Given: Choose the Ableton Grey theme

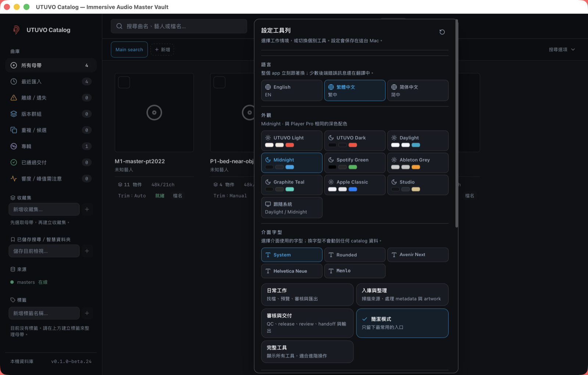Looking at the screenshot, I should [x=418, y=163].
